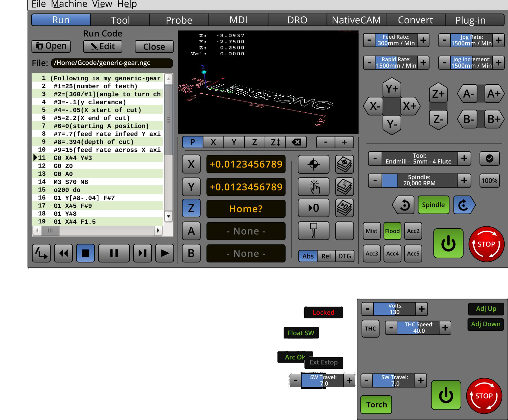This screenshot has height=420, width=508.
Task: Jog the B+ axis
Action: [494, 119]
